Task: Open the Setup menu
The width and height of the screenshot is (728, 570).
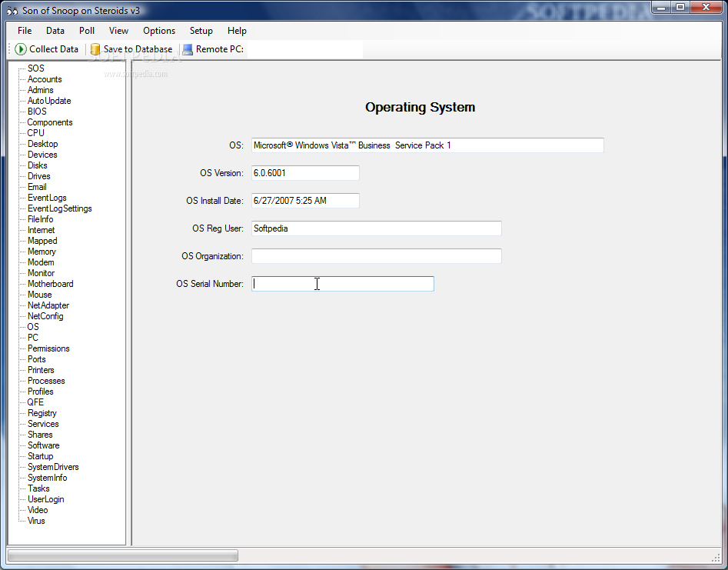Action: pos(201,31)
